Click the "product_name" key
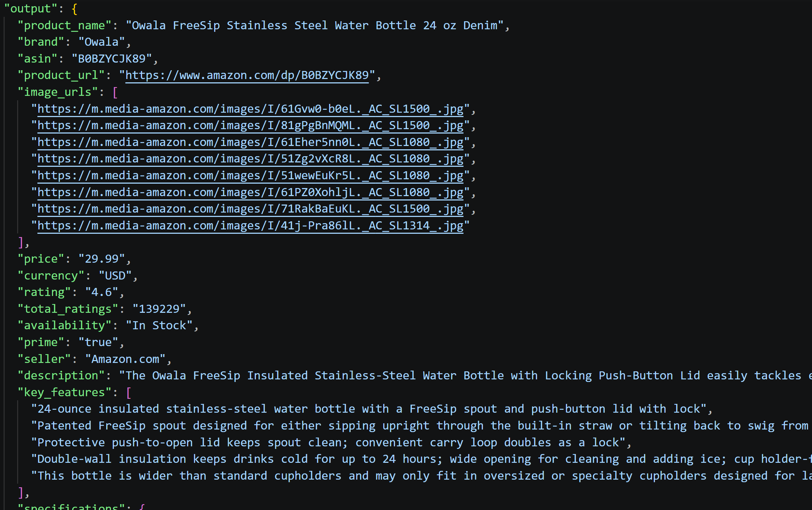The width and height of the screenshot is (812, 510). pyautogui.click(x=64, y=26)
